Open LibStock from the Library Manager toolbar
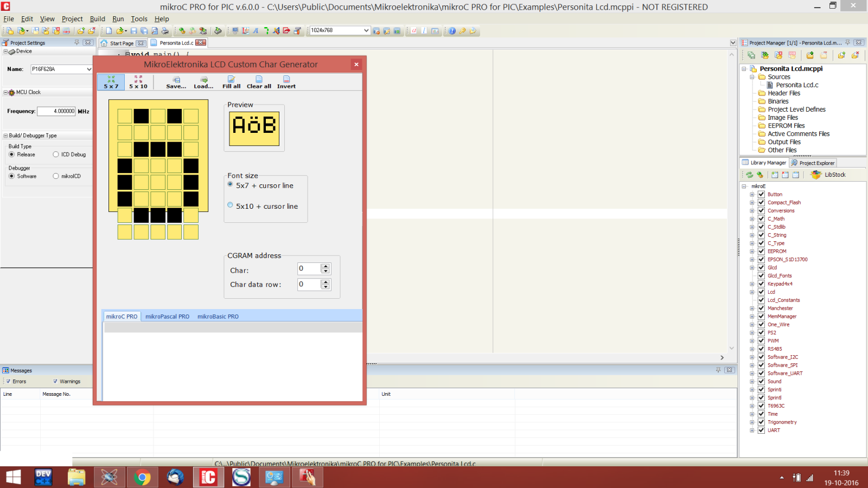The width and height of the screenshot is (868, 488). coord(828,175)
